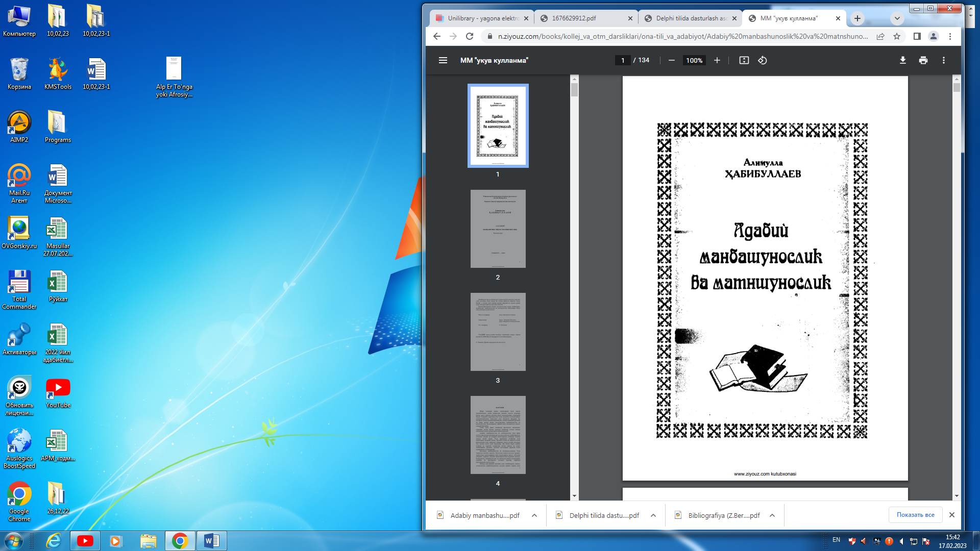Toggle the PDF thumbnail sidebar menu
The height and width of the screenshot is (551, 980).
pyautogui.click(x=443, y=60)
